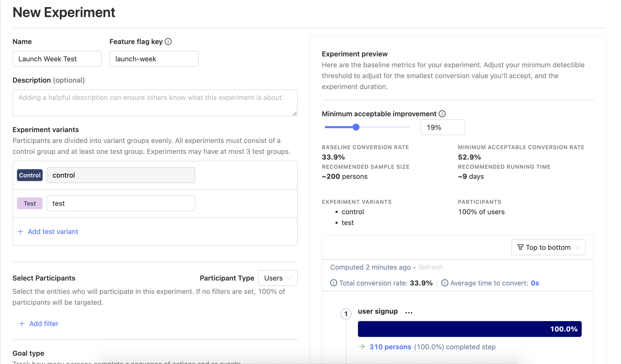Click the Name input field
621x364 pixels.
(x=57, y=59)
